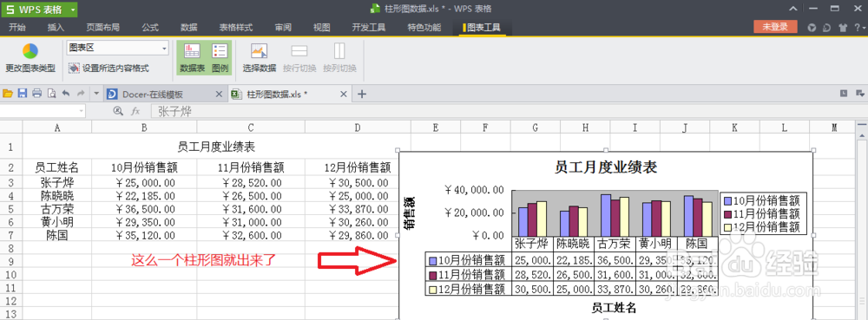The width and height of the screenshot is (868, 320).
Task: Open the 插入 ribbon tab
Action: pyautogui.click(x=56, y=27)
